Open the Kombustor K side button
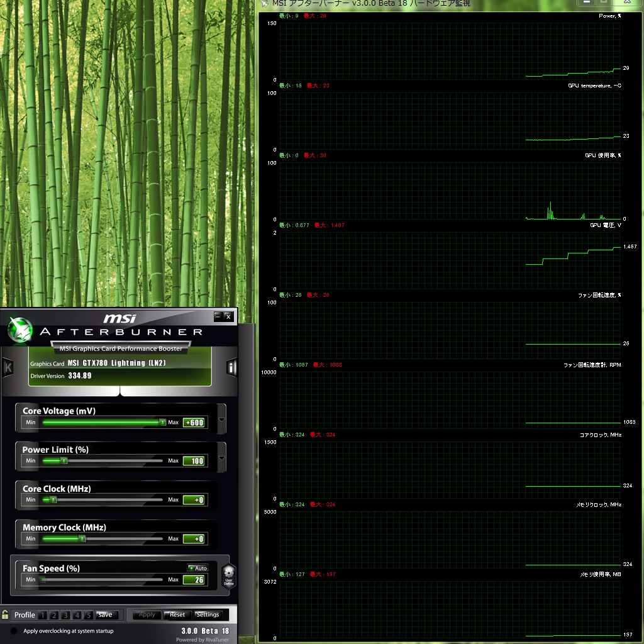This screenshot has height=644, width=644. 8,367
